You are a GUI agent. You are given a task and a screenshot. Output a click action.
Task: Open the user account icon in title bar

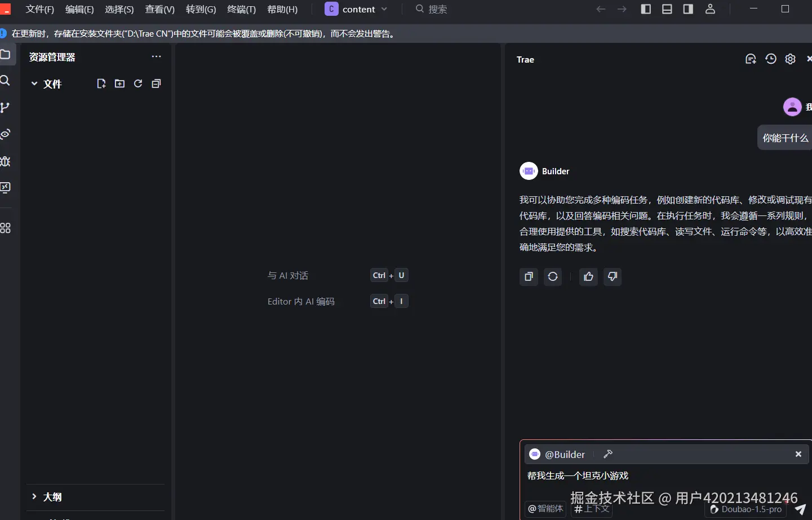(711, 9)
